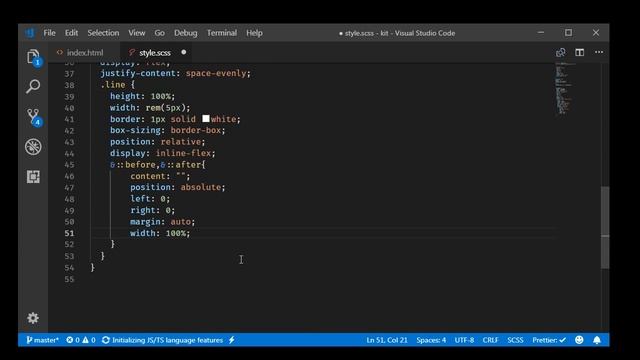Viewport: 640px width, 360px height.
Task: Open the File menu
Action: coord(49,33)
